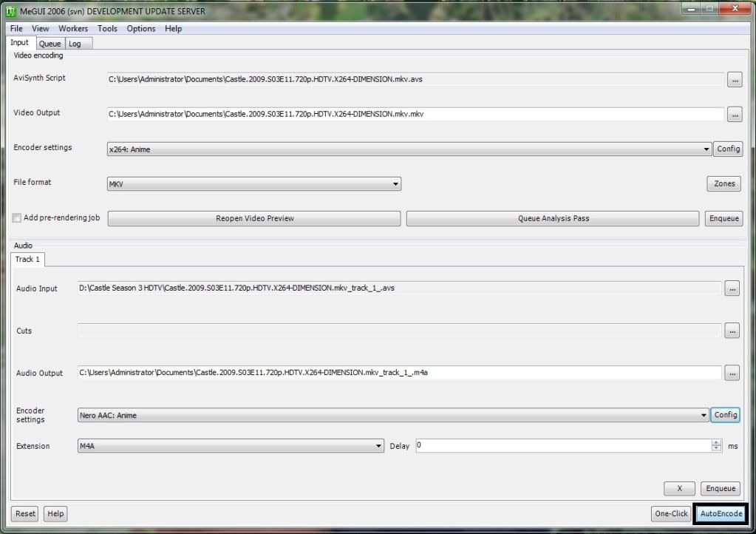This screenshot has height=534, width=756.
Task: Switch to the Log tab
Action: pos(75,44)
